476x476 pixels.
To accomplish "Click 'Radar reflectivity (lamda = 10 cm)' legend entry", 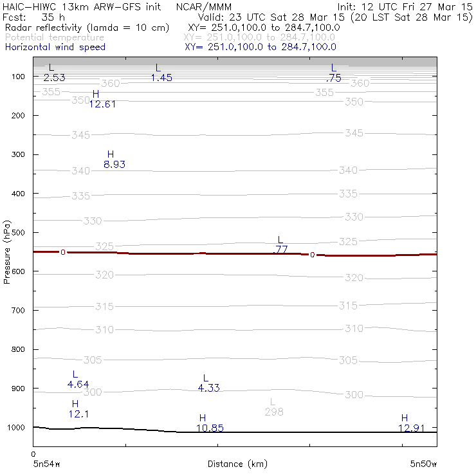I will pos(87,28).
